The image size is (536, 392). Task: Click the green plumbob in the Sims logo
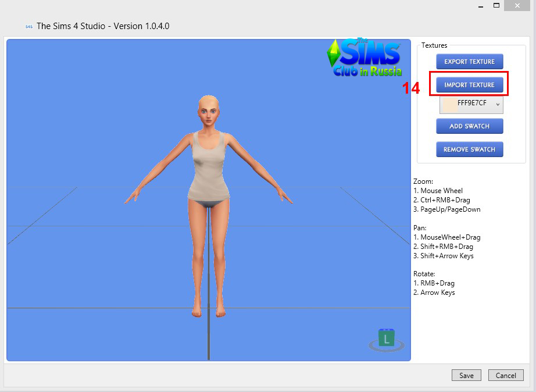333,54
